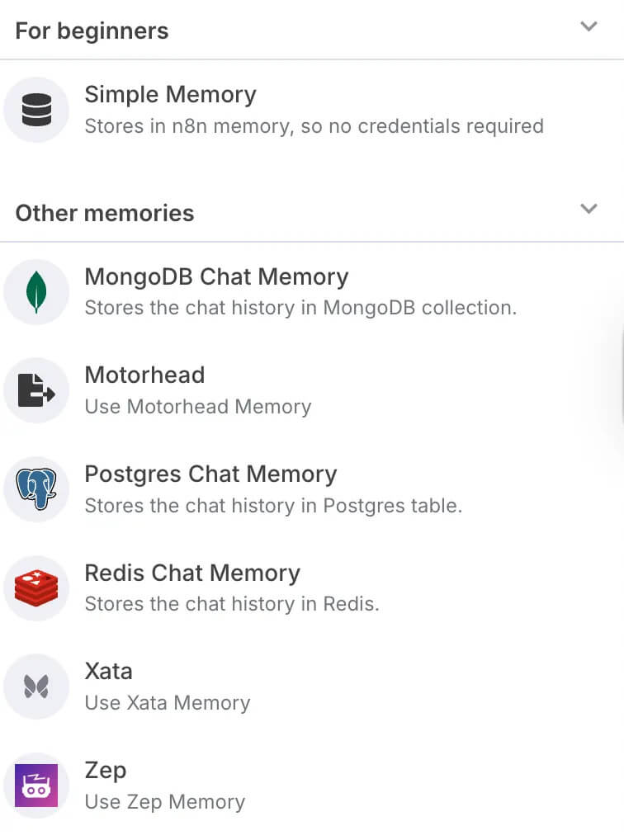Click 'Use Zep Memory' description text
624x840 pixels.
pos(165,802)
